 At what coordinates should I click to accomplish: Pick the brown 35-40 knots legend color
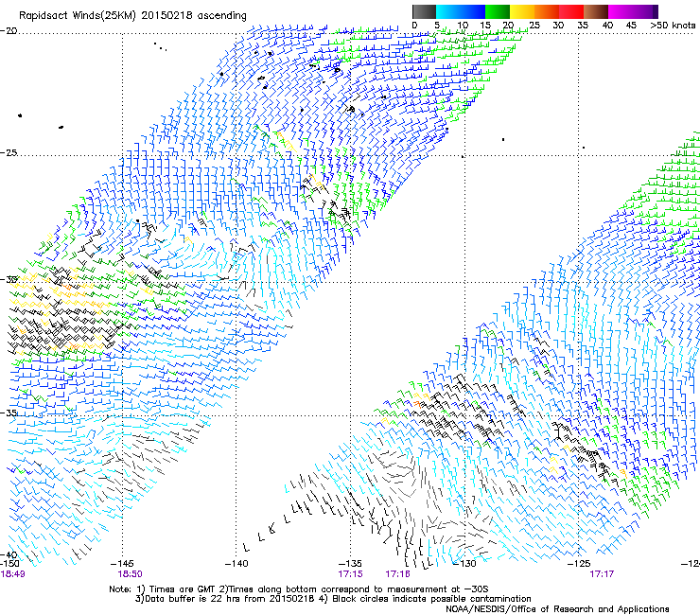click(x=596, y=11)
